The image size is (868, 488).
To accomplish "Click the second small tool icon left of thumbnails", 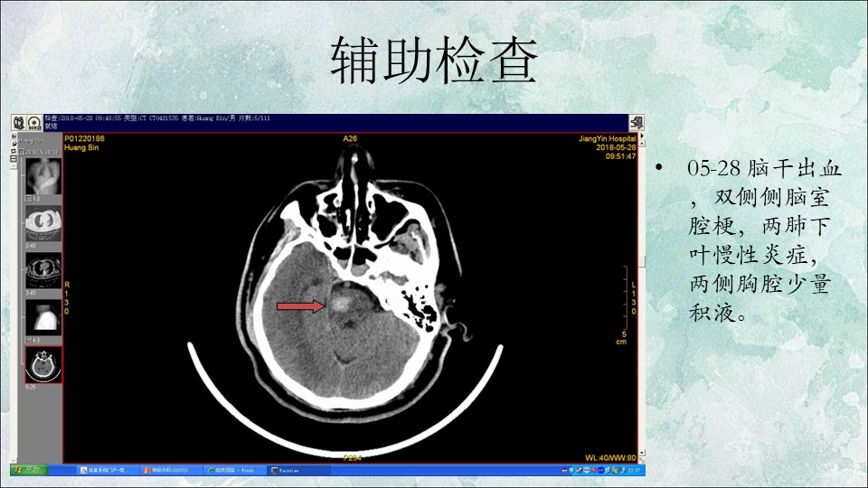I will point(14,144).
